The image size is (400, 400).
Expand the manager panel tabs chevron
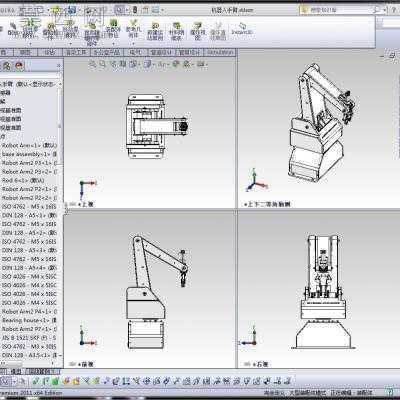pos(59,66)
